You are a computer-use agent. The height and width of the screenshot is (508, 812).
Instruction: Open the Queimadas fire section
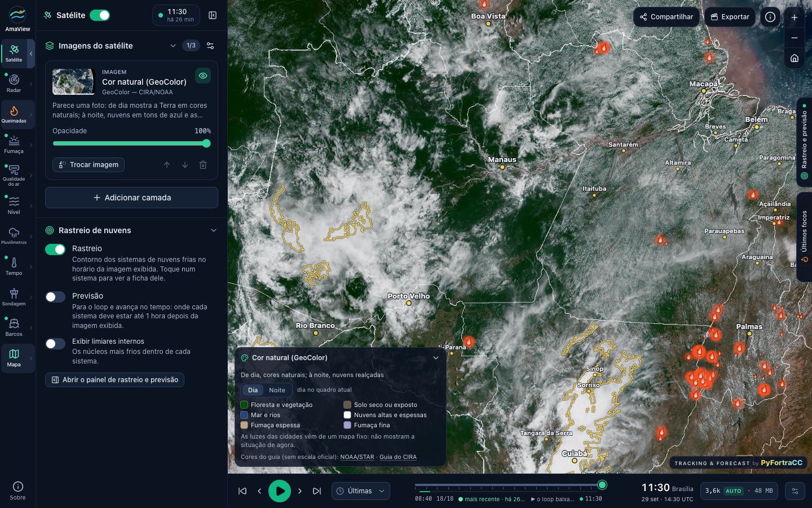(14, 114)
